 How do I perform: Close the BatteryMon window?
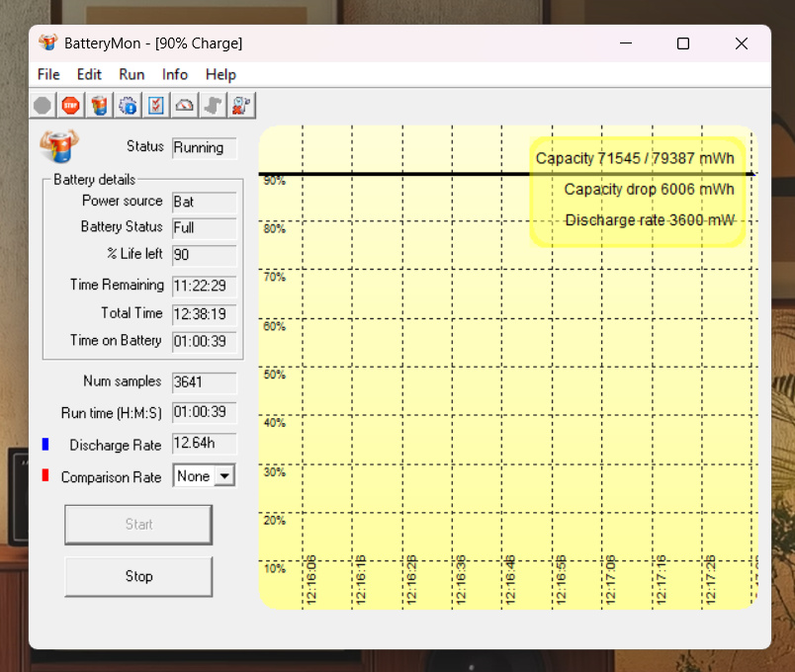click(742, 43)
